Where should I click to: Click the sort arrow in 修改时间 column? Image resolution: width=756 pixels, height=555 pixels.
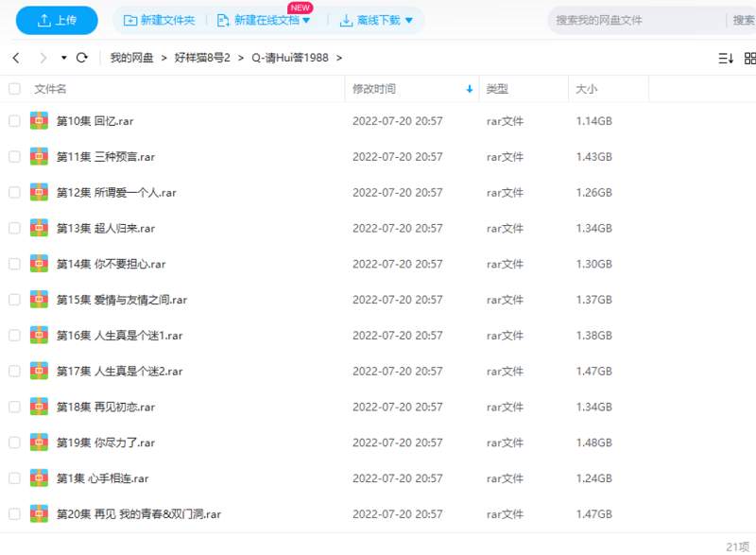coord(470,89)
